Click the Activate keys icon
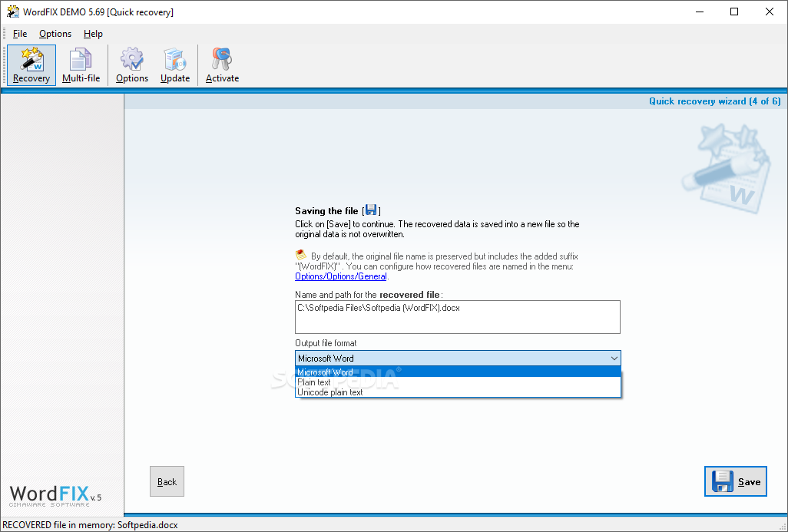The width and height of the screenshot is (788, 532). [222, 64]
